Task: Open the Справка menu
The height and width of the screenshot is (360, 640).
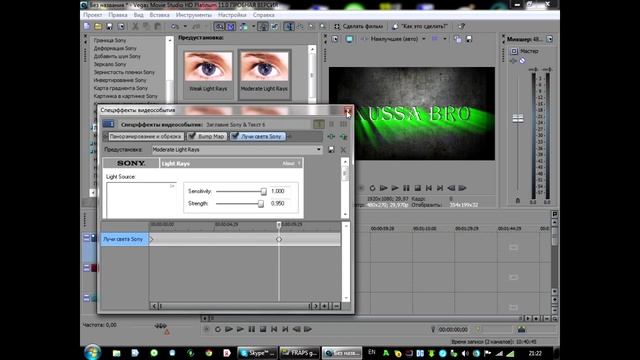Action: coord(264,15)
